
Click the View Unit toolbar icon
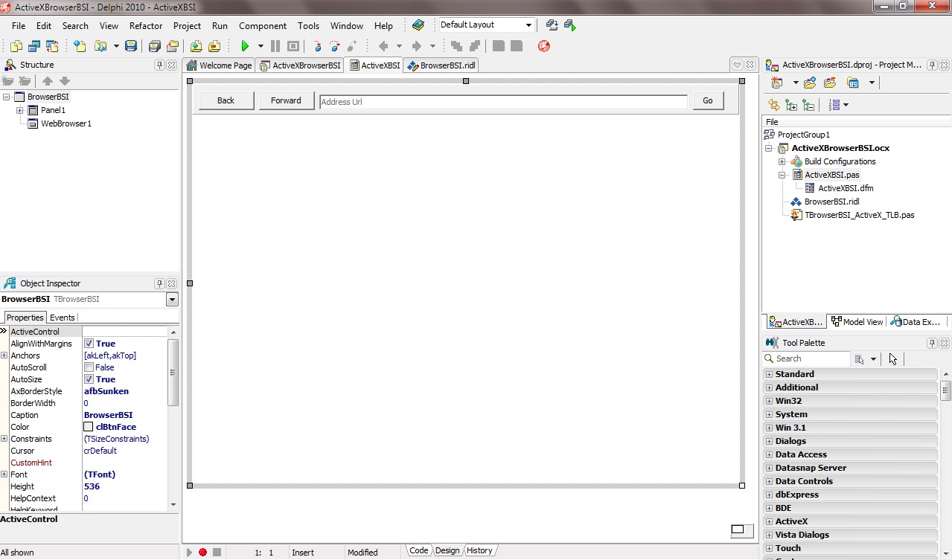point(16,46)
